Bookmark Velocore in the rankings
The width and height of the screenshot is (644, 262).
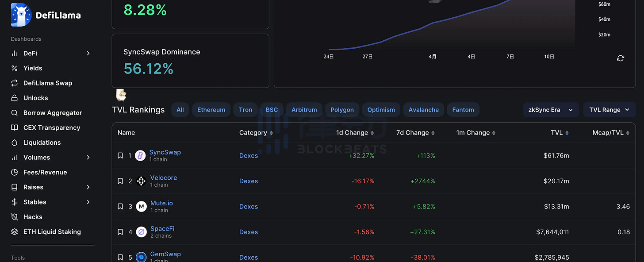click(120, 181)
